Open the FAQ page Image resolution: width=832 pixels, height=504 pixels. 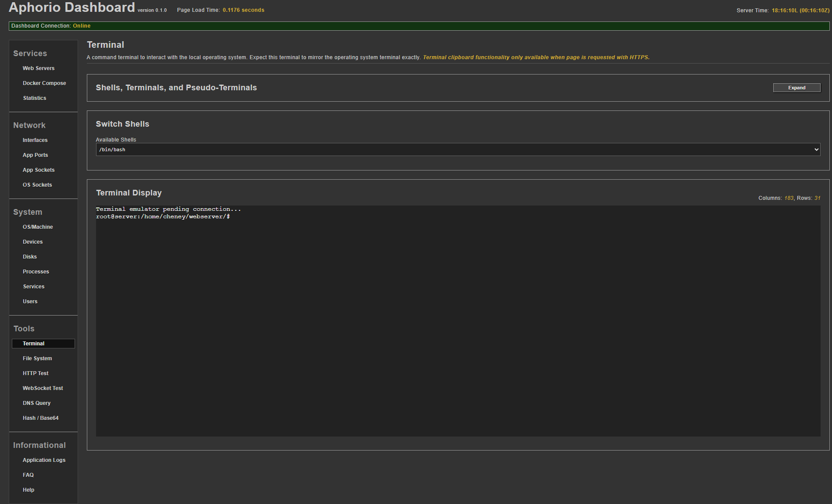pos(28,475)
